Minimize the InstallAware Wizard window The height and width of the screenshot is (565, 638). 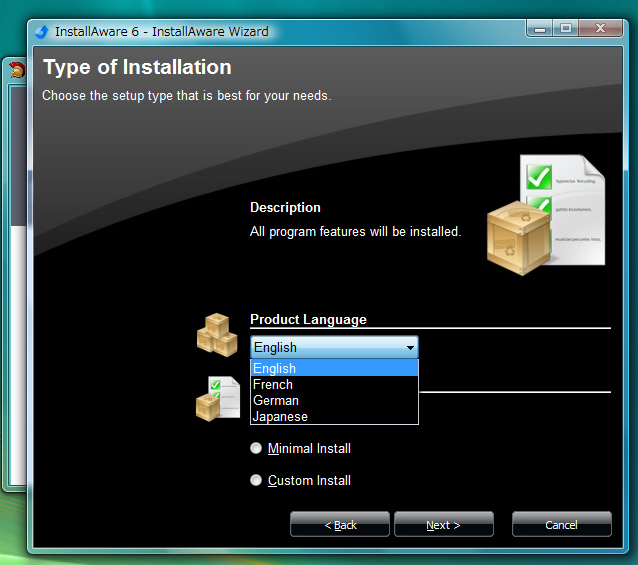(540, 28)
